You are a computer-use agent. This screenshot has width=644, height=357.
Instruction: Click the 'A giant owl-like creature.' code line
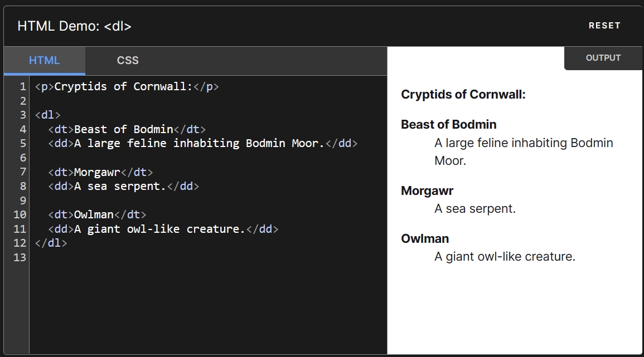coord(159,229)
